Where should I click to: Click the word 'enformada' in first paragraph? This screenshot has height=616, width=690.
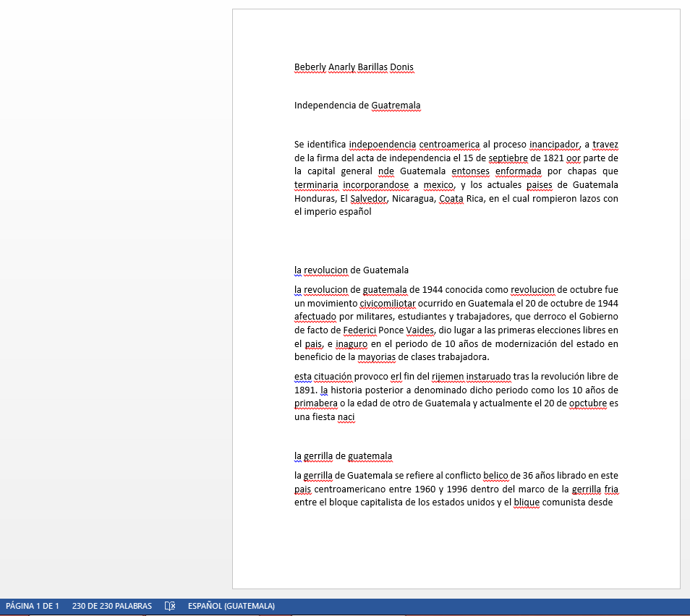pyautogui.click(x=519, y=171)
